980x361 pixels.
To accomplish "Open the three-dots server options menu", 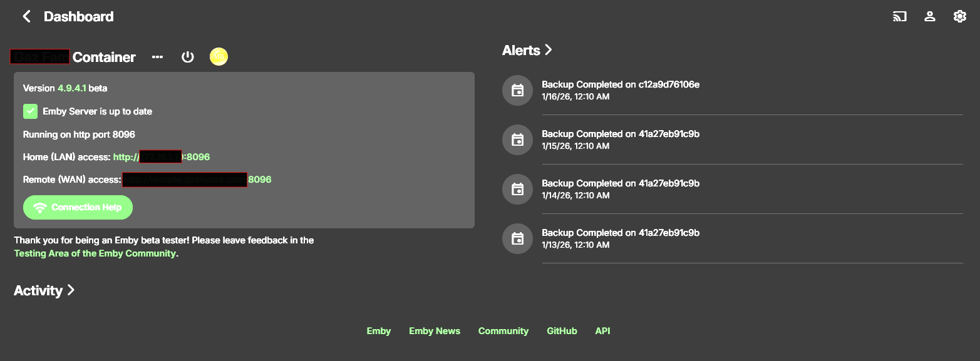I will click(x=157, y=57).
